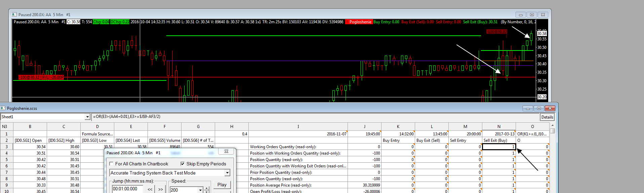Select column header B
The height and width of the screenshot is (193, 644).
pyautogui.click(x=30, y=127)
